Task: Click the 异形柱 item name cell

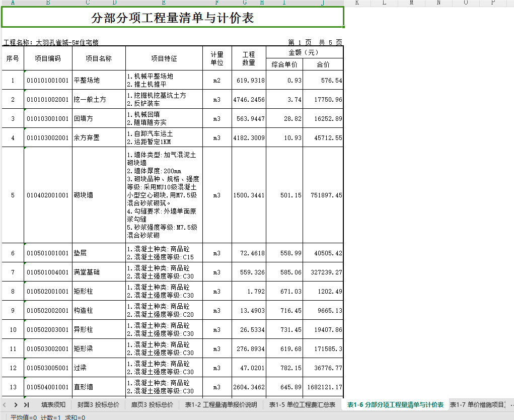Action: tap(99, 329)
